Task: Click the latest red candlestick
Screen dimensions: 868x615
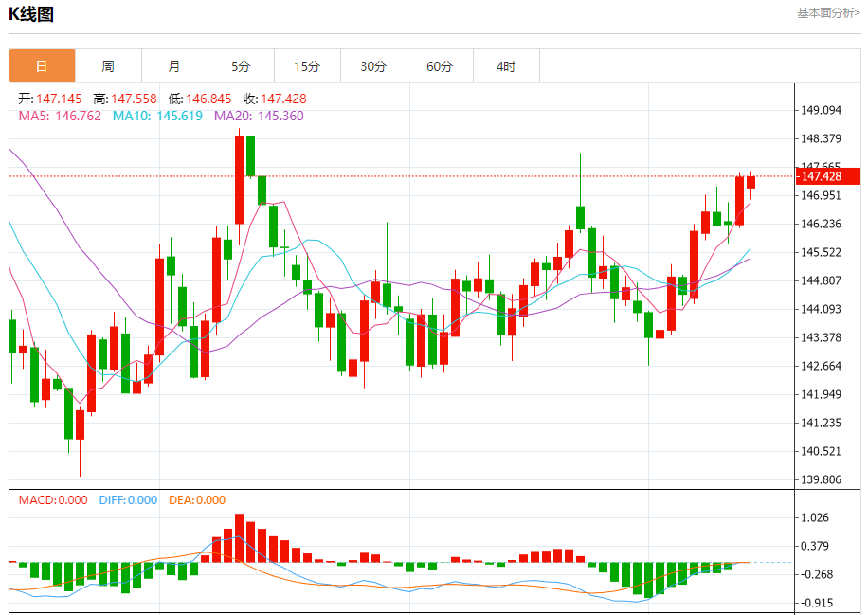Action: click(x=750, y=182)
